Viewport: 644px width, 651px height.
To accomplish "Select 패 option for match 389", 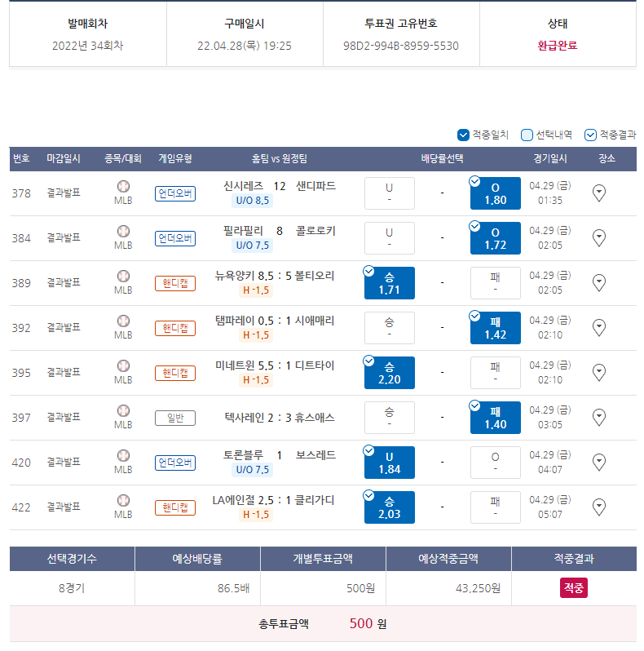I will pyautogui.click(x=496, y=283).
